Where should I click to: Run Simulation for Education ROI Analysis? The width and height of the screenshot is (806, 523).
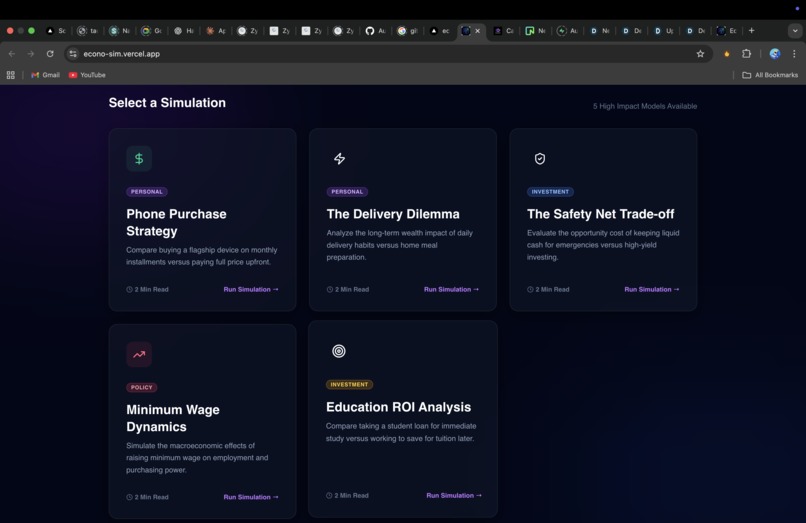click(454, 496)
